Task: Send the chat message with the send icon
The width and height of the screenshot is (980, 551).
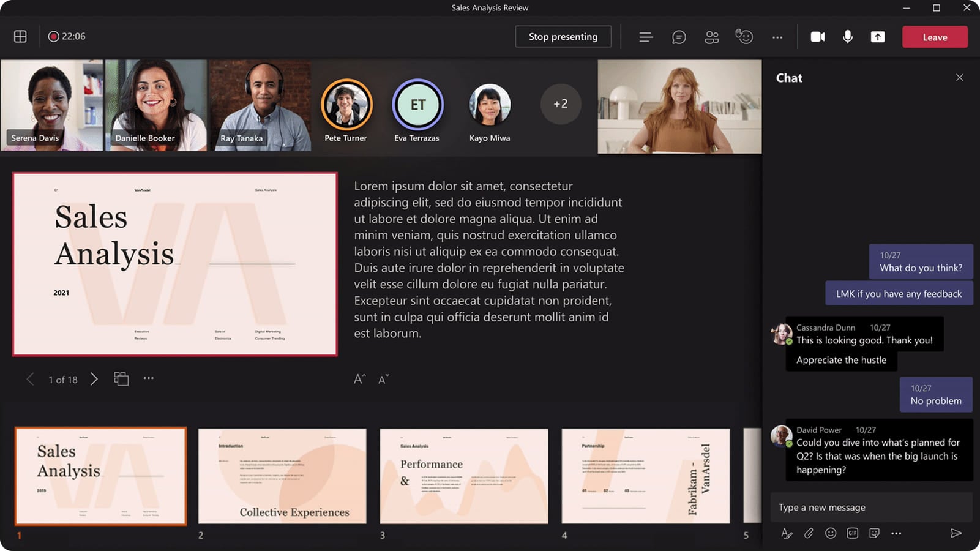Action: pyautogui.click(x=957, y=533)
